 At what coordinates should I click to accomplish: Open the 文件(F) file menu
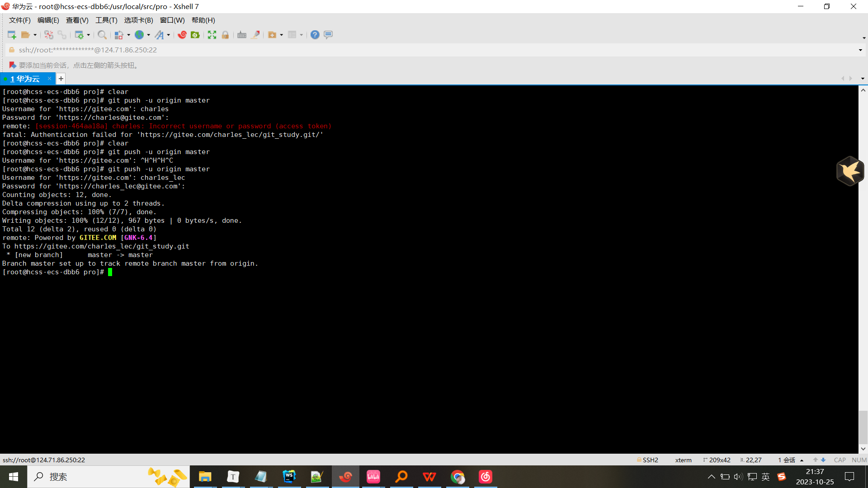tap(20, 20)
